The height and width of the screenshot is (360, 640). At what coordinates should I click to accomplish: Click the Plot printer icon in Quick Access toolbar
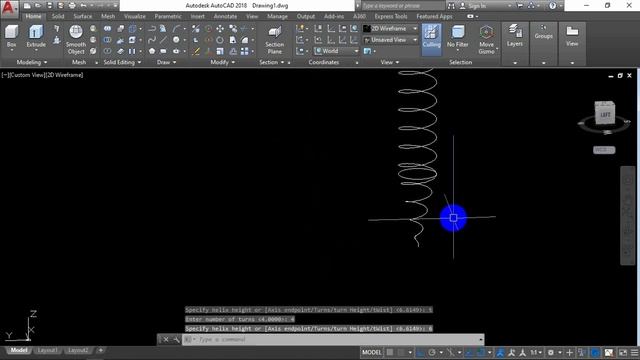point(72,6)
